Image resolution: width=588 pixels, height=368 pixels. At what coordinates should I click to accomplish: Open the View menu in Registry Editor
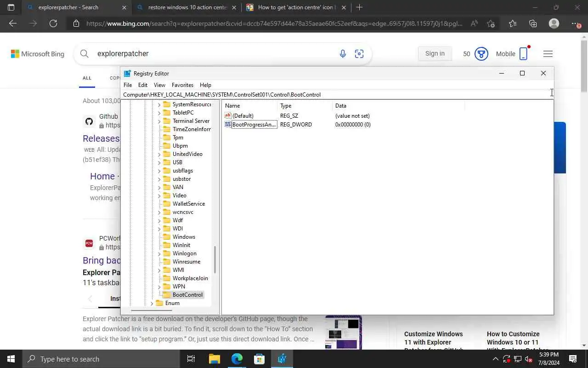tap(159, 85)
